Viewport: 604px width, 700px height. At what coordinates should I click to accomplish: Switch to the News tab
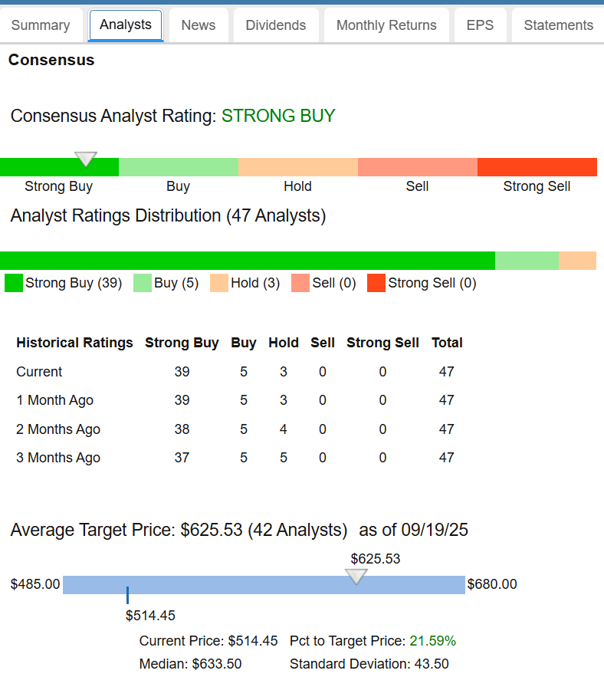point(199,25)
